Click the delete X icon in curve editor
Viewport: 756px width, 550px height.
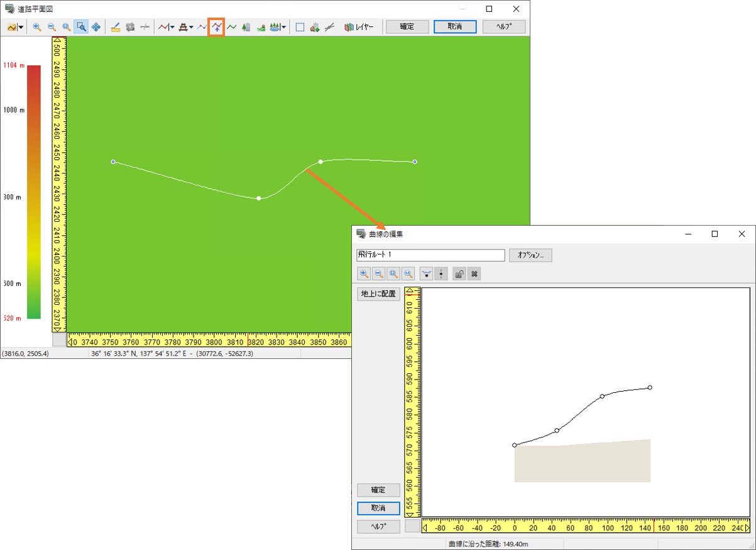tap(474, 274)
